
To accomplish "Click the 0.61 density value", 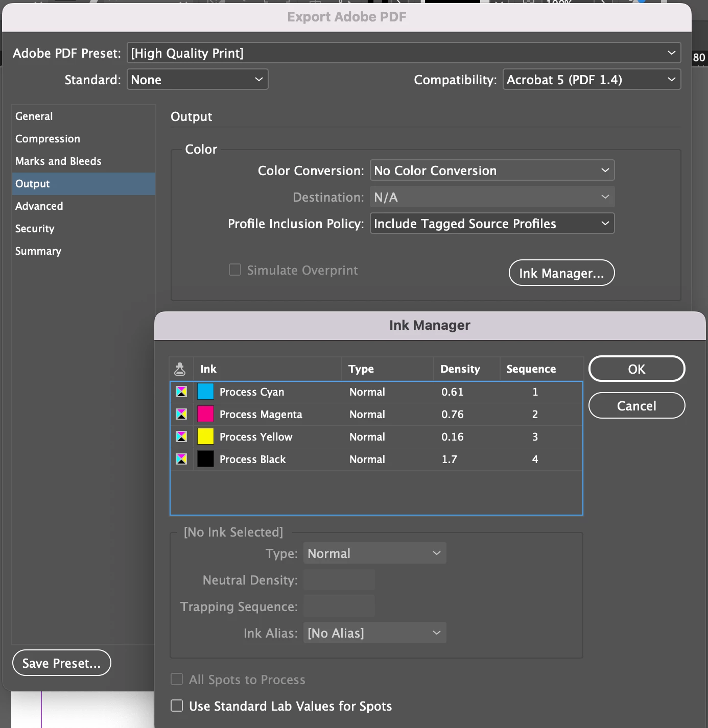I will (453, 392).
